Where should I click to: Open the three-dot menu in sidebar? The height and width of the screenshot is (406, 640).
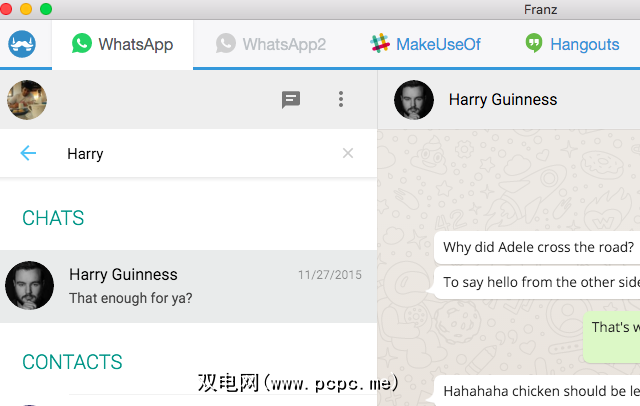(341, 99)
